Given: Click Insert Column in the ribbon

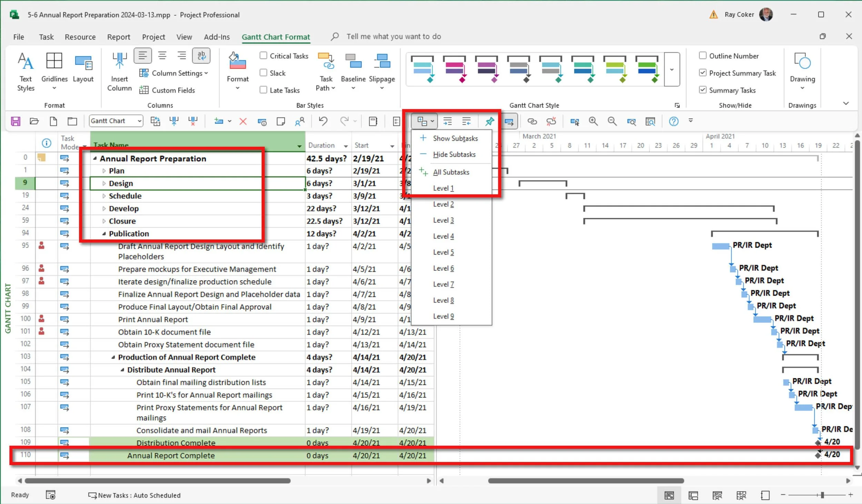Looking at the screenshot, I should pyautogui.click(x=119, y=72).
